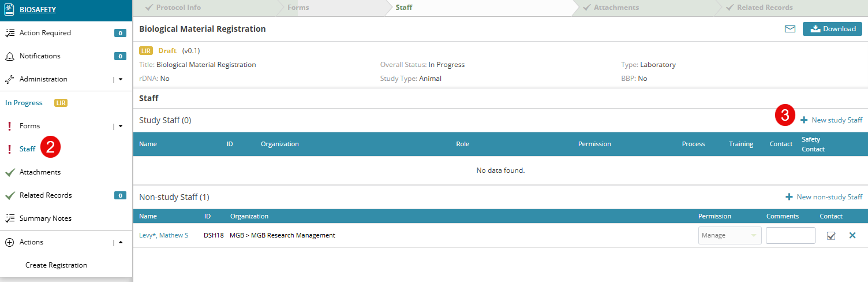
Task: Click the Download button
Action: [832, 29]
